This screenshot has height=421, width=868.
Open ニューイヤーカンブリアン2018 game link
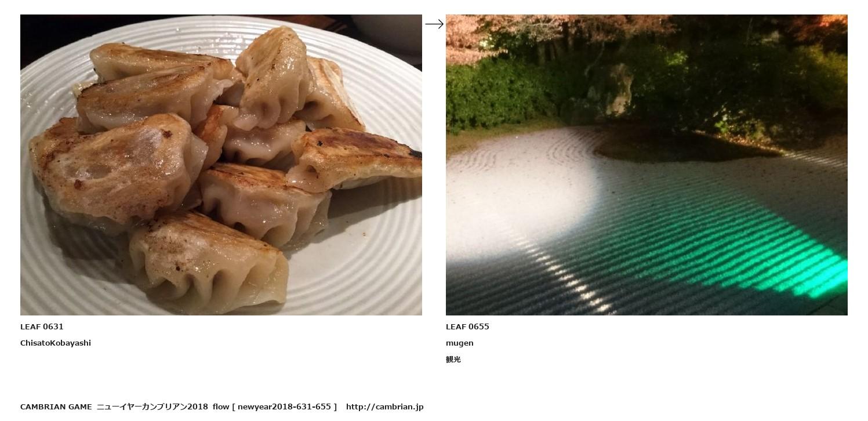point(152,407)
